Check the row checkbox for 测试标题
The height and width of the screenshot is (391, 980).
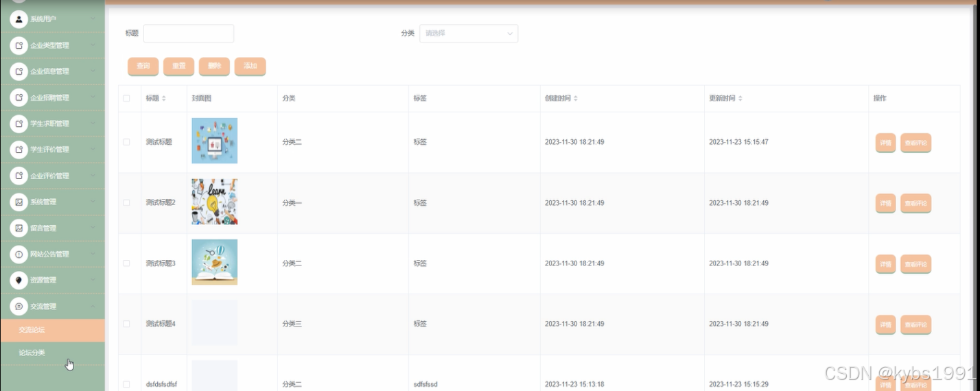[126, 142]
